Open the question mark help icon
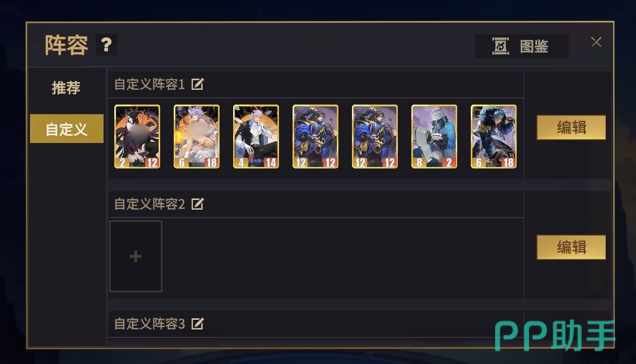Image resolution: width=636 pixels, height=364 pixels. [106, 45]
